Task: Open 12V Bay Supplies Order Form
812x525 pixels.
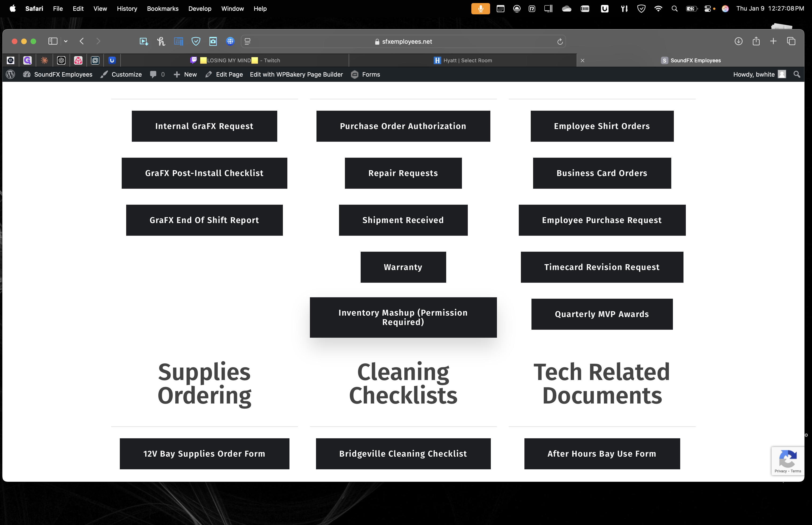Action: (204, 454)
